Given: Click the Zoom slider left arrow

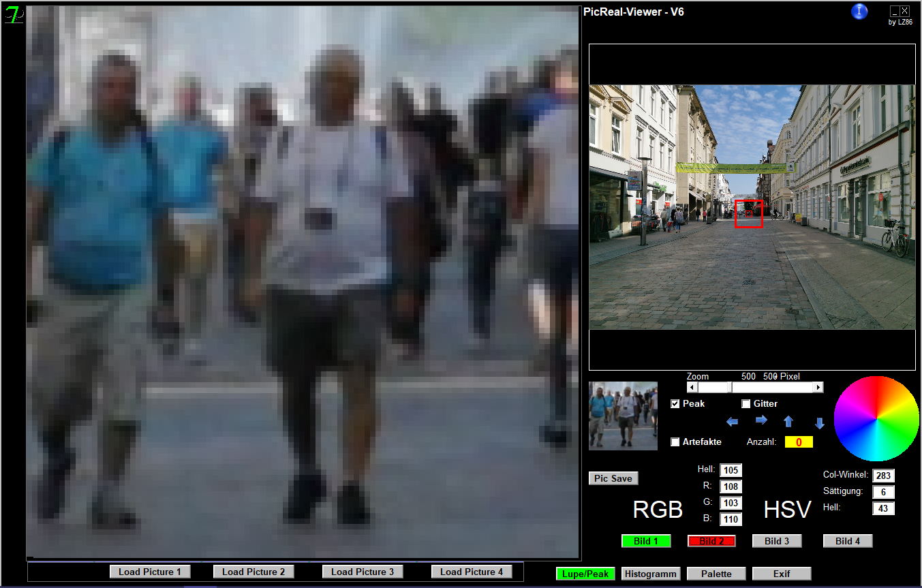Looking at the screenshot, I should tap(692, 387).
